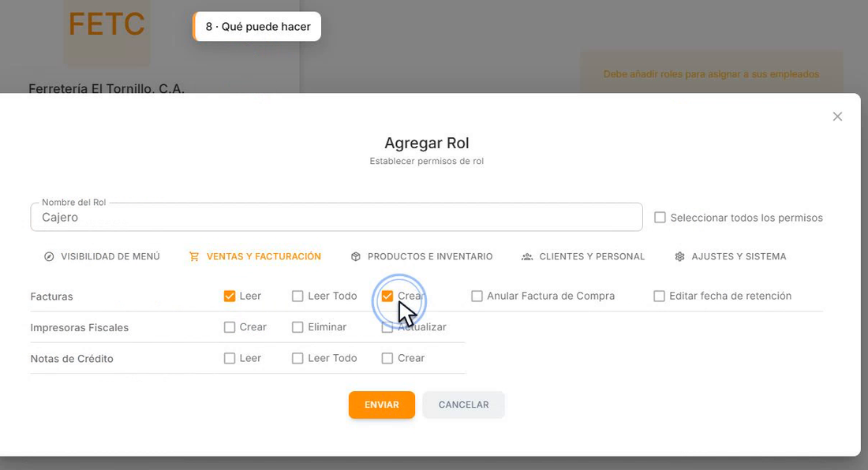Submit the role with Enviar button
868x470 pixels.
pos(381,405)
